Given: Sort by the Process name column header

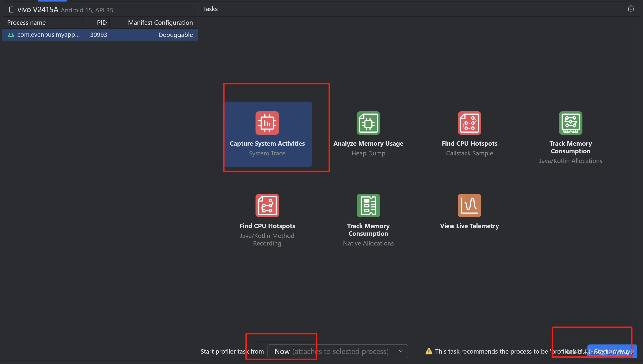Looking at the screenshot, I should [x=26, y=23].
